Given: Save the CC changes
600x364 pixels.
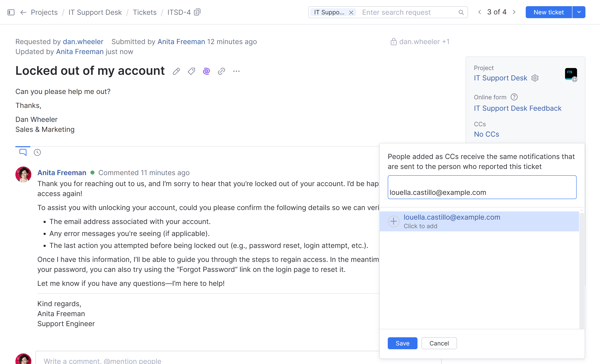Looking at the screenshot, I should point(402,343).
